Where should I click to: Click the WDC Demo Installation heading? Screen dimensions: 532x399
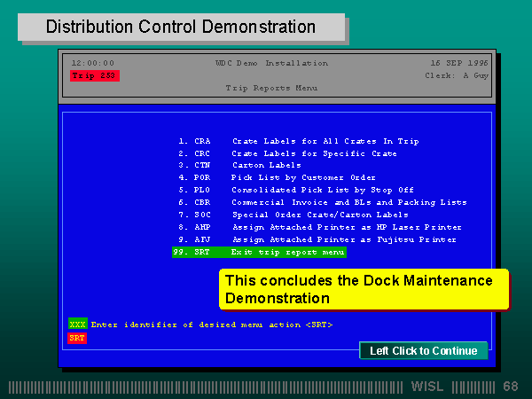coord(271,63)
